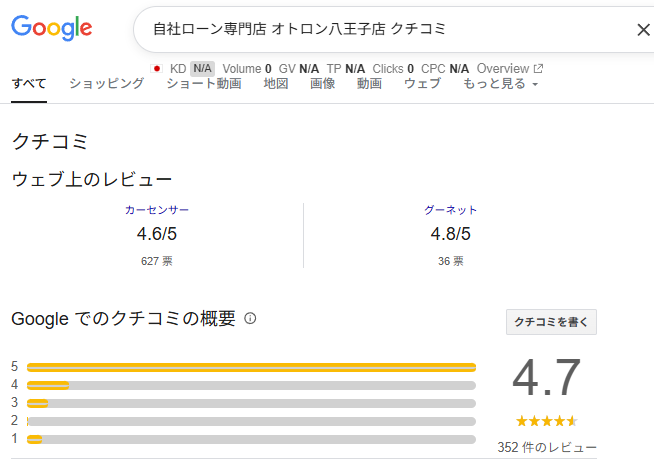Viewport: 654px width, 471px height.
Task: Click the Japan flag icon
Action: point(157,68)
